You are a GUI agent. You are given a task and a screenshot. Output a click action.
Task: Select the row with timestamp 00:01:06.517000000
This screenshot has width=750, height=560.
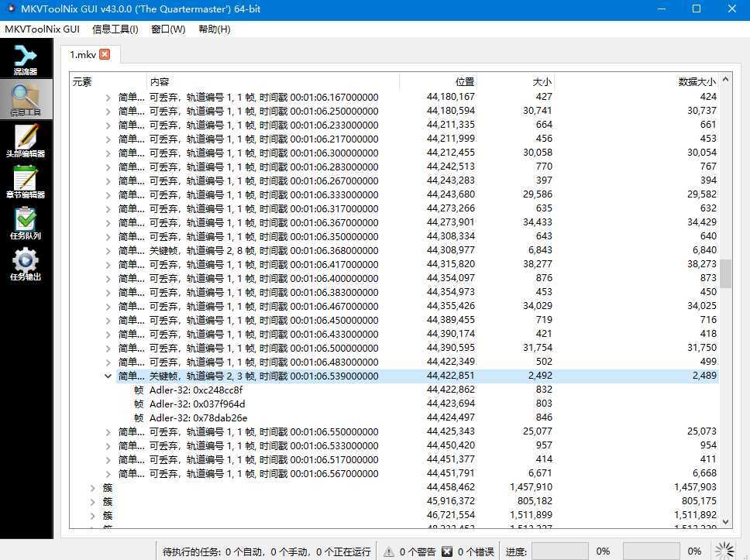417,459
